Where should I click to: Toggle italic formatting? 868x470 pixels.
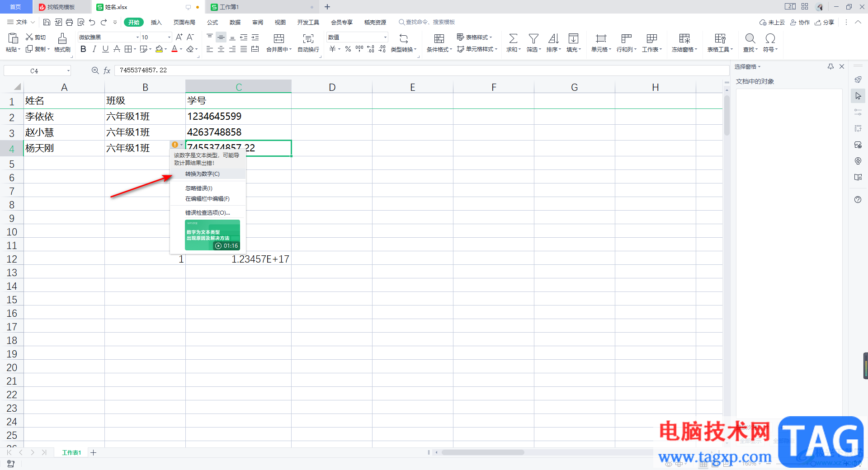coord(94,49)
